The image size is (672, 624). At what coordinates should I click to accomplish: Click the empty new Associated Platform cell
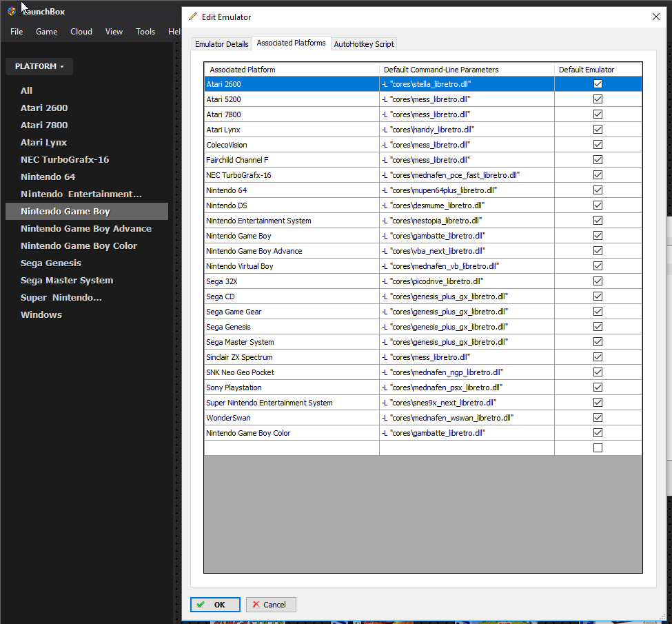(x=292, y=448)
